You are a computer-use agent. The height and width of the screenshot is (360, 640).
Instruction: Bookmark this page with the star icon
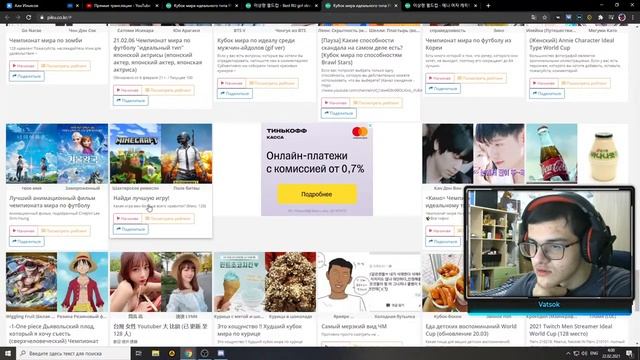pos(544,17)
